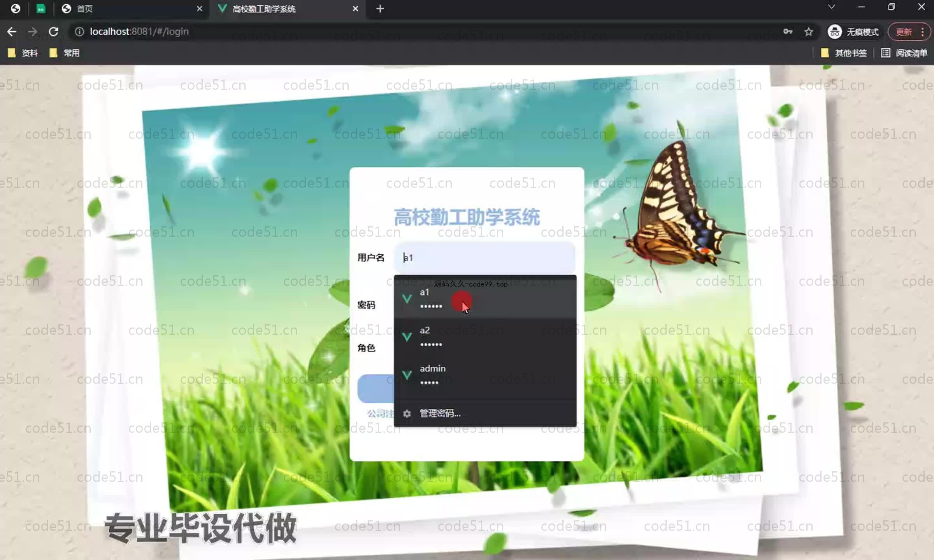Open 管理密码 manage passwords option

(485, 413)
